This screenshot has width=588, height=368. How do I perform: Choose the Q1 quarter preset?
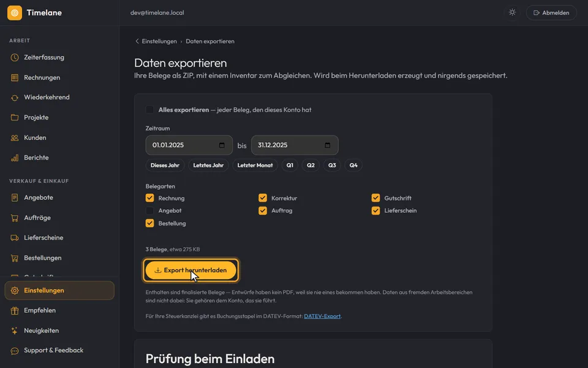290,165
